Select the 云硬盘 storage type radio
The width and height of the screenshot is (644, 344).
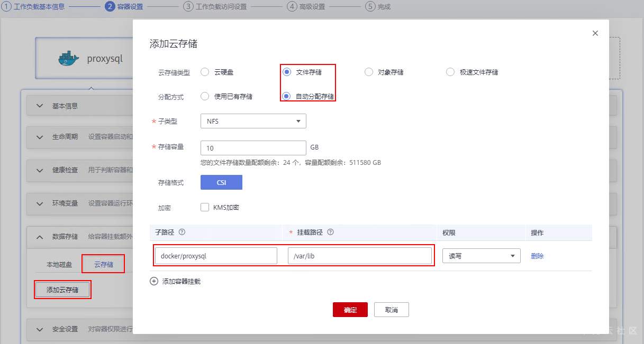pyautogui.click(x=205, y=72)
